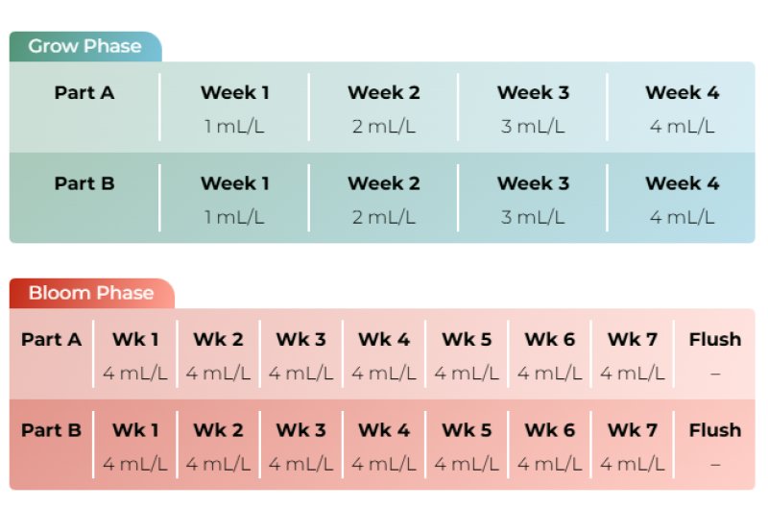Select Week 4 cell in Grow Part B row
Viewport: 768px width, 532px height.
click(x=682, y=199)
